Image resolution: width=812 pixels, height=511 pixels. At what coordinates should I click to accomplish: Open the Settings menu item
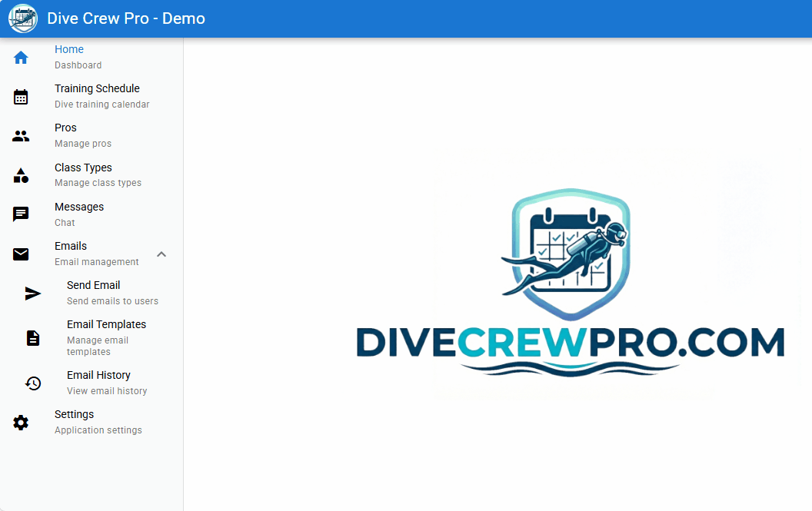point(92,423)
